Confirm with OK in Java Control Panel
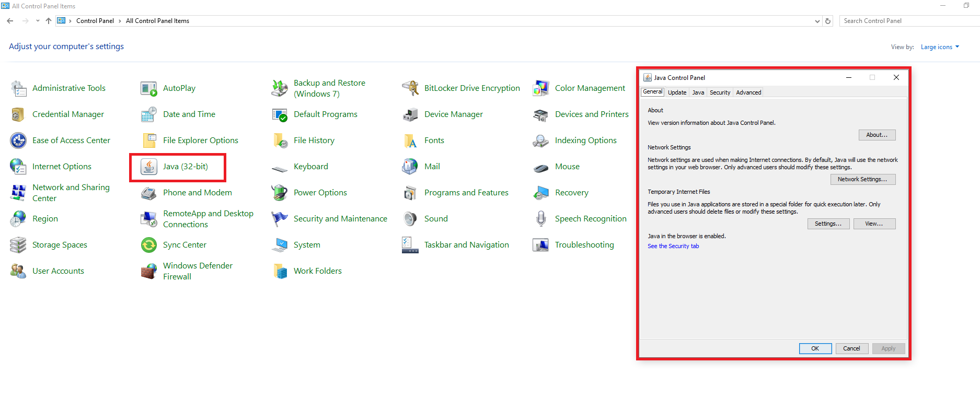980x398 pixels. [815, 348]
